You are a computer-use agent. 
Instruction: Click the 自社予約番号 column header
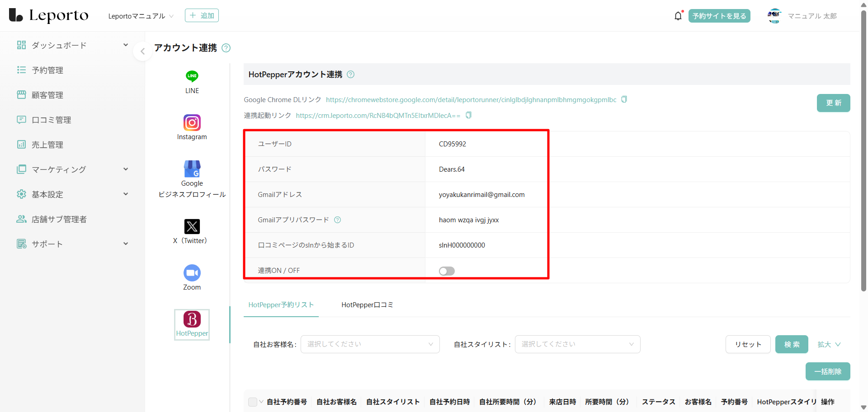[287, 402]
